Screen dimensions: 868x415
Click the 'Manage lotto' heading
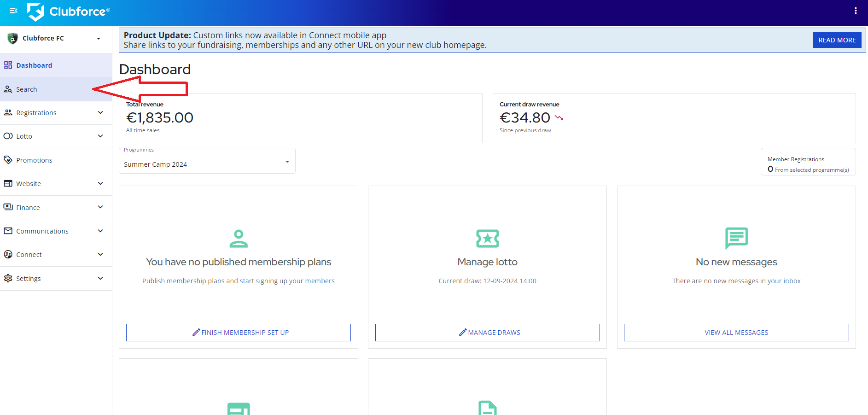coord(488,262)
